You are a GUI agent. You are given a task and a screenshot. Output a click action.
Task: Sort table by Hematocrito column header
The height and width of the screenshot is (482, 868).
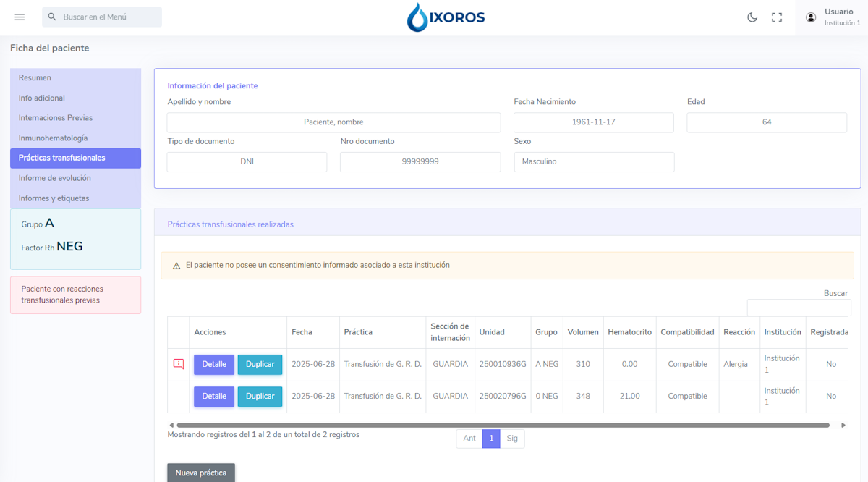click(629, 332)
